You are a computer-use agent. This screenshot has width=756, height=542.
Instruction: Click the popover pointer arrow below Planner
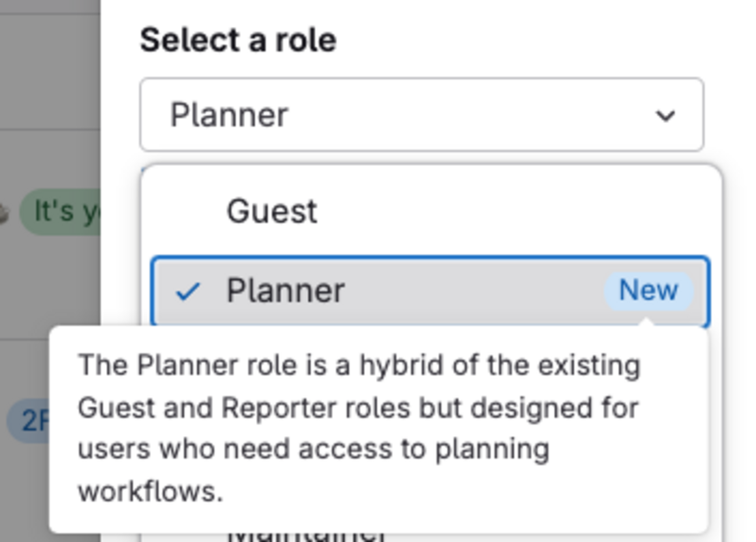(x=646, y=323)
